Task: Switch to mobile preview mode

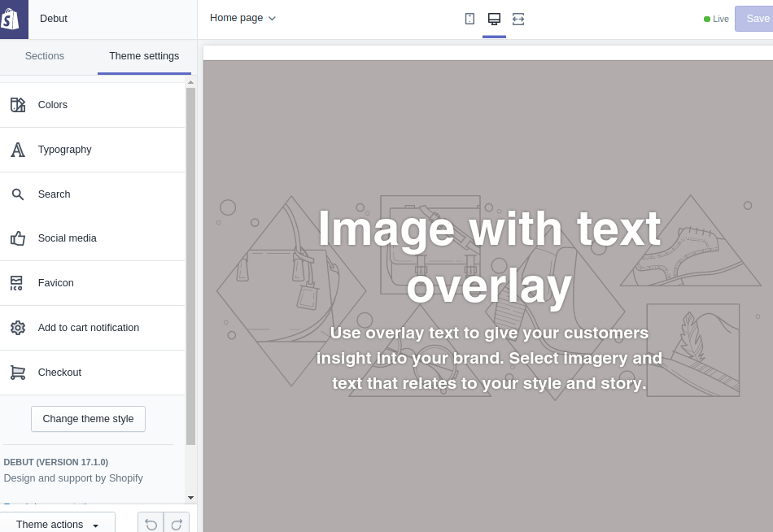Action: [469, 18]
